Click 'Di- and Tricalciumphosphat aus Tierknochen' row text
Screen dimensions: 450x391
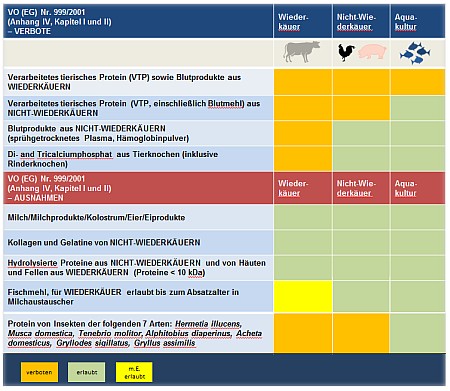point(113,159)
